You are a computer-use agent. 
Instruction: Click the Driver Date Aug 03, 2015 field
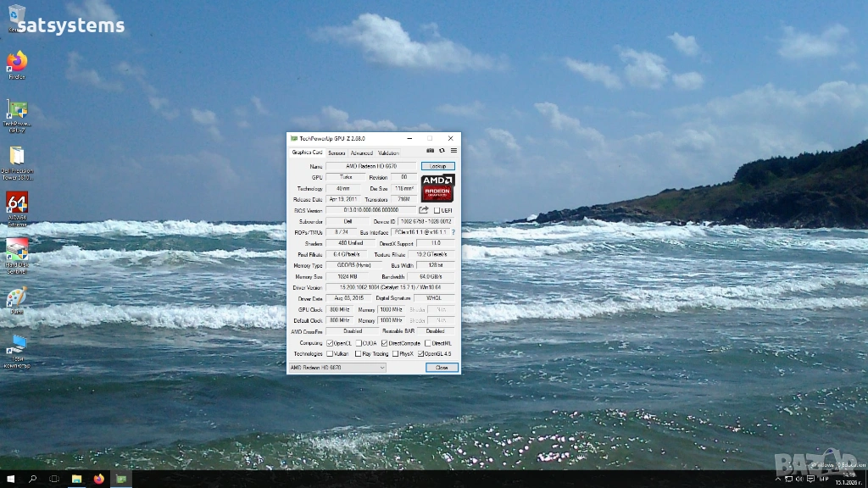pos(348,298)
